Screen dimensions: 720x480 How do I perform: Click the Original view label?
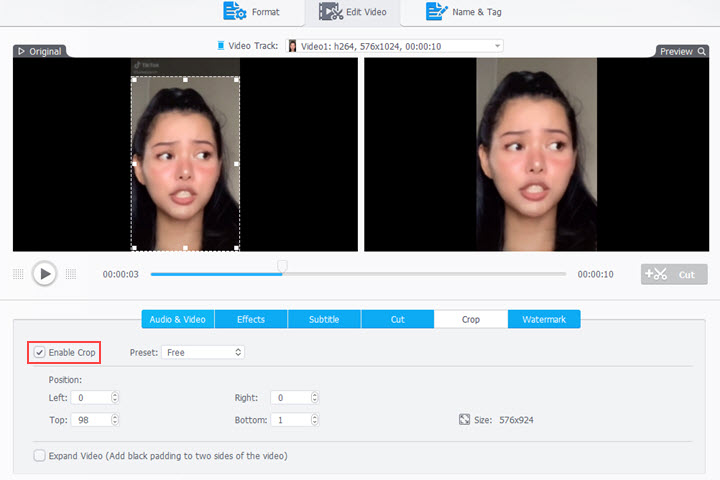[x=40, y=51]
